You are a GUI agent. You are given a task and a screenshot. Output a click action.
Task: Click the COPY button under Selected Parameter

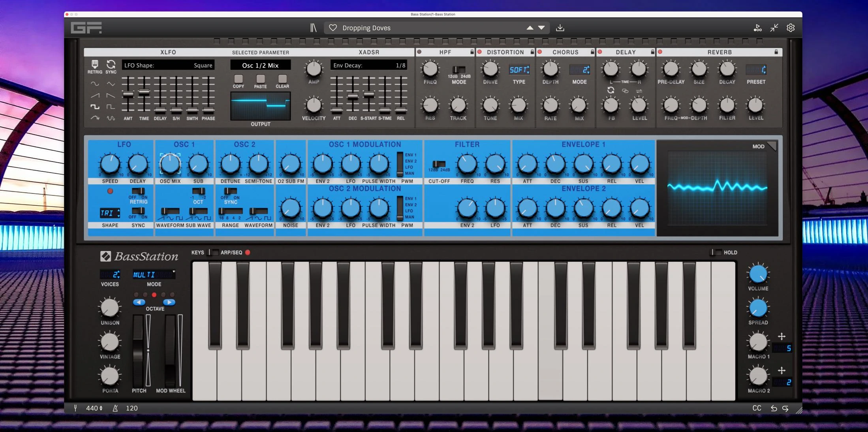(238, 79)
